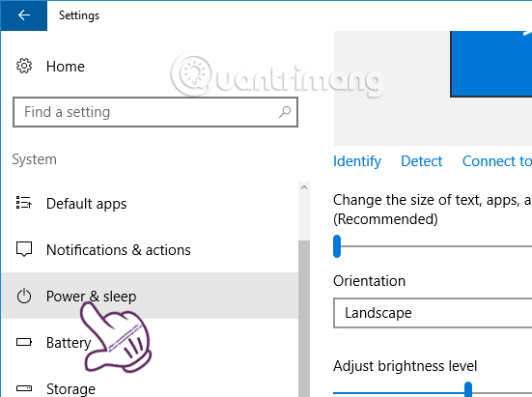The height and width of the screenshot is (397, 532).
Task: Click the search magnifier icon
Action: (285, 112)
